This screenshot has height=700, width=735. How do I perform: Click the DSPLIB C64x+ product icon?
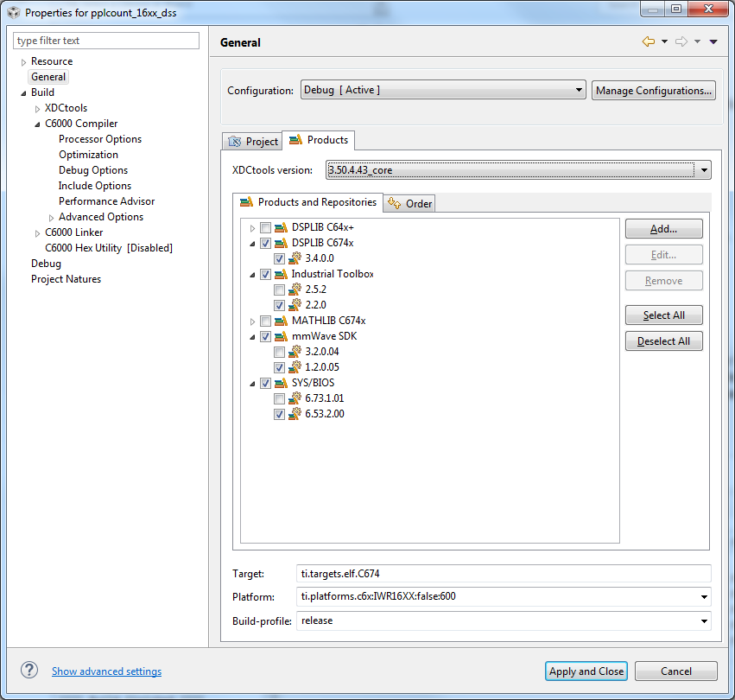point(281,228)
